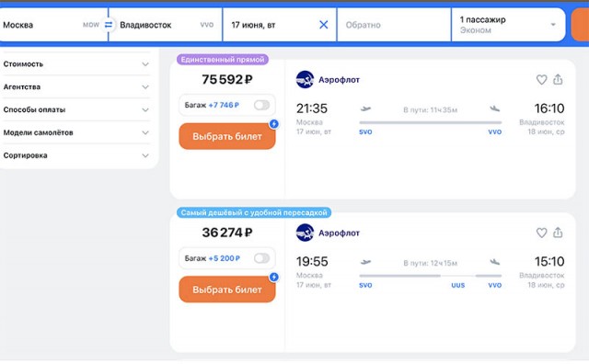Click arrival time 16:10
This screenshot has width=589, height=364.
coord(549,108)
